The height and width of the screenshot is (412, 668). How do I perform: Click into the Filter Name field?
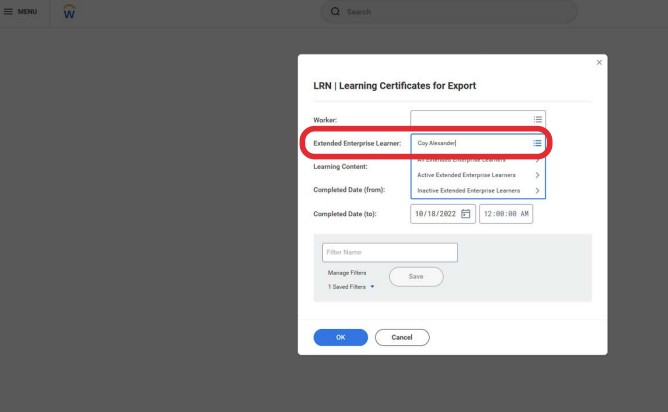pyautogui.click(x=389, y=252)
